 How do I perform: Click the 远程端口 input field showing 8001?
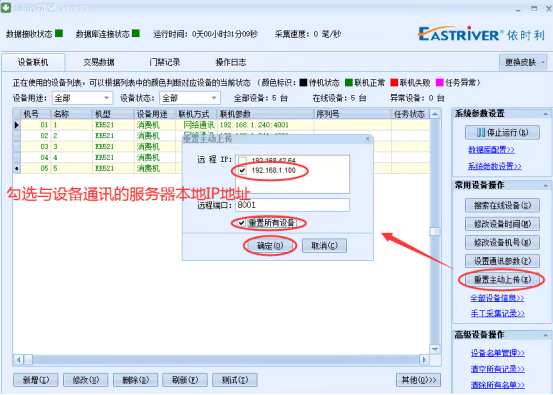(292, 205)
